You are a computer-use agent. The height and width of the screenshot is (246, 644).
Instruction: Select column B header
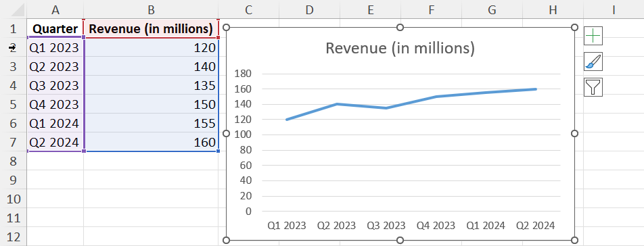pyautogui.click(x=151, y=9)
